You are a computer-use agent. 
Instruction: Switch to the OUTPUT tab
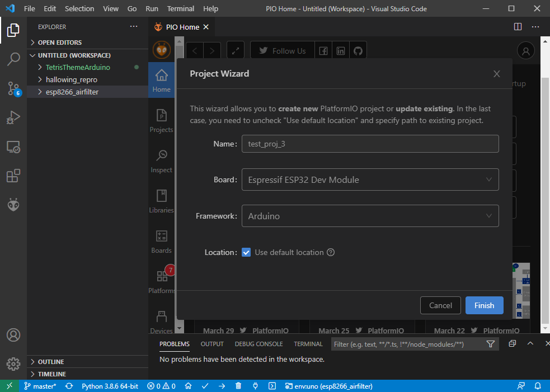tap(211, 344)
